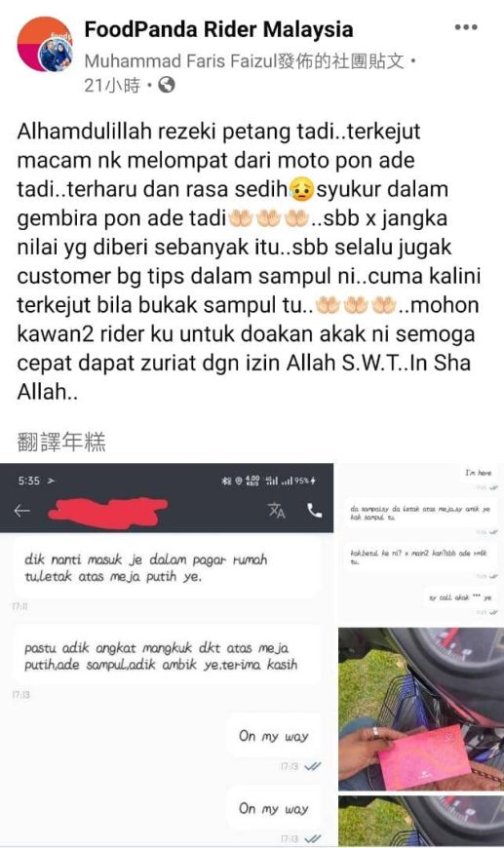The height and width of the screenshot is (848, 504).
Task: Open the three-dots post options menu
Action: (466, 27)
